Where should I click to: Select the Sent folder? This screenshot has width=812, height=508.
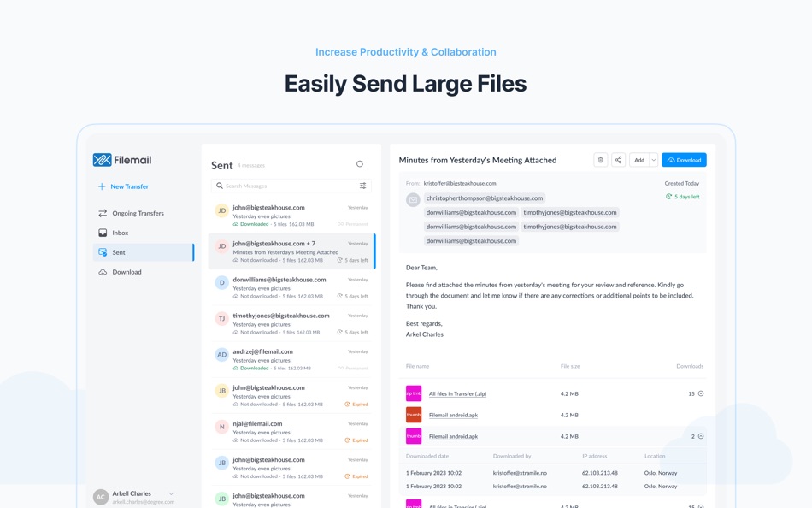point(144,252)
